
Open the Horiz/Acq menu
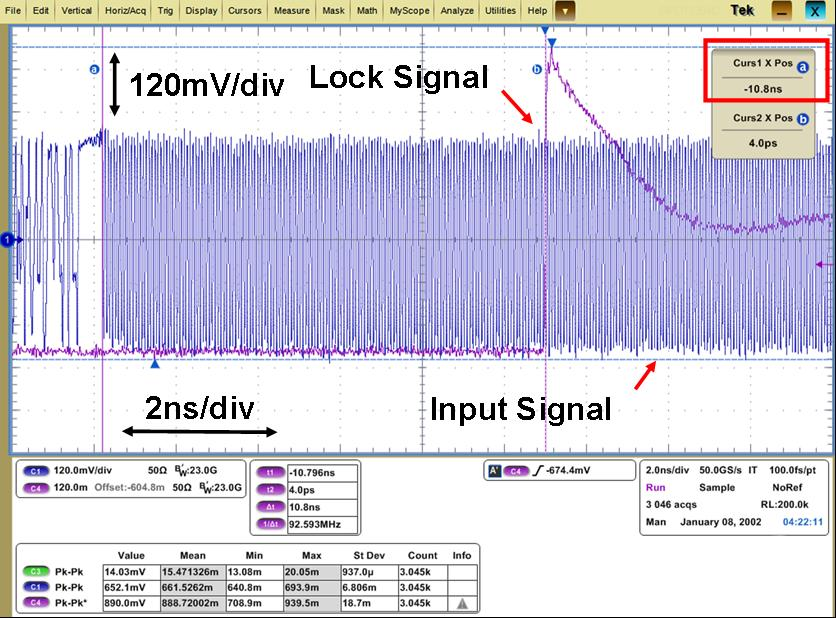point(126,11)
